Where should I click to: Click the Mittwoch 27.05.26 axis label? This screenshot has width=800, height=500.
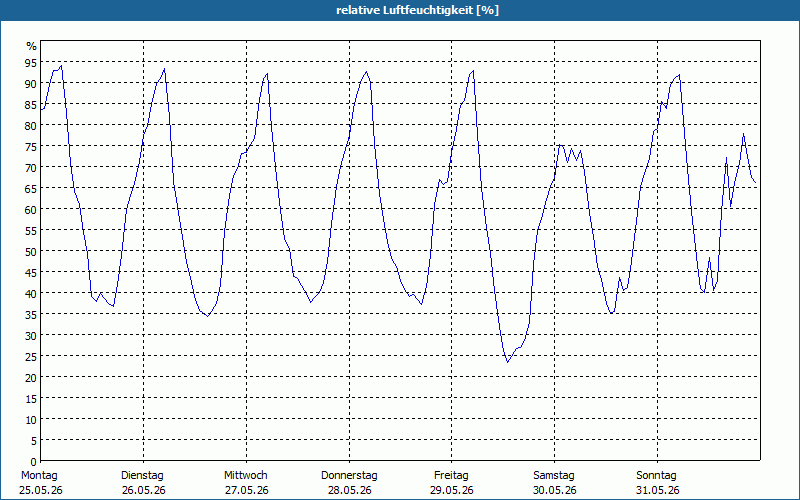tap(246, 483)
